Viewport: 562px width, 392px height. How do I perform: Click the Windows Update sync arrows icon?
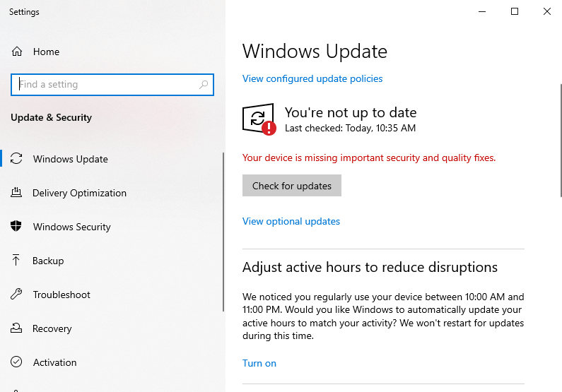tap(16, 159)
